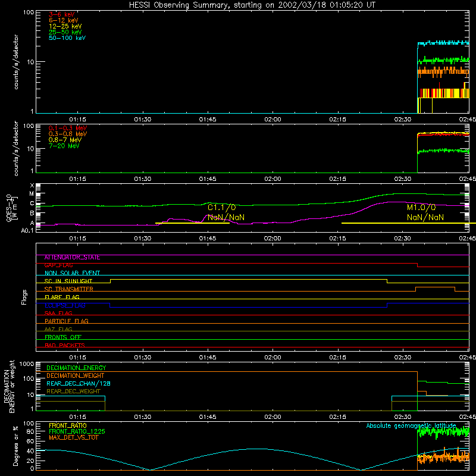Select the ECLIPSE_FLAG label
476x476 pixels.
[x=65, y=305]
